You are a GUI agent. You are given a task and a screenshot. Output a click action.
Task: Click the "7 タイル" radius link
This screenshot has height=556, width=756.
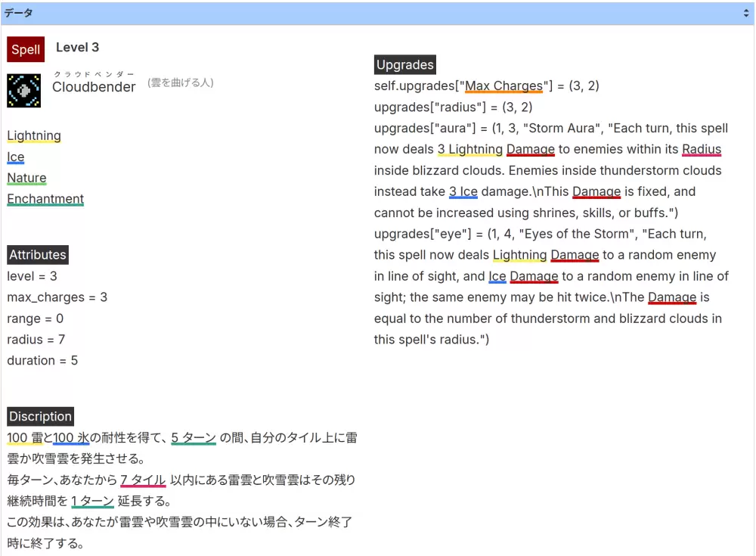point(143,480)
